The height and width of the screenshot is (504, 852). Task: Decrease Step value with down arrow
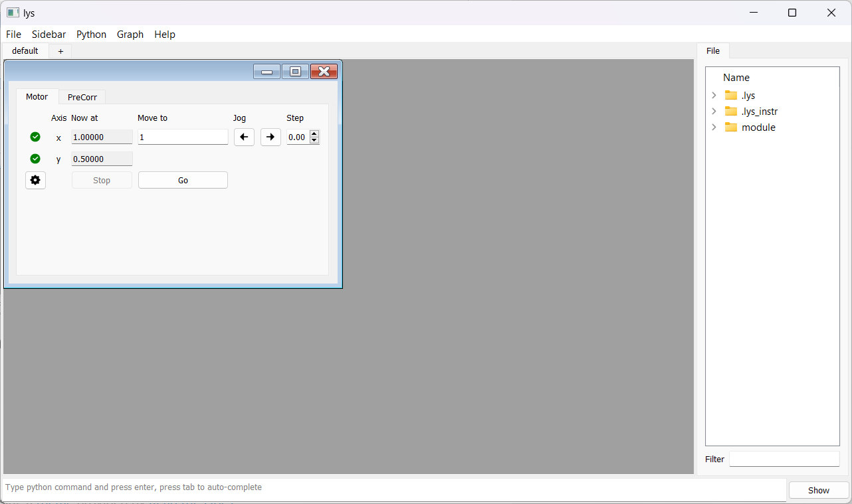click(x=314, y=141)
